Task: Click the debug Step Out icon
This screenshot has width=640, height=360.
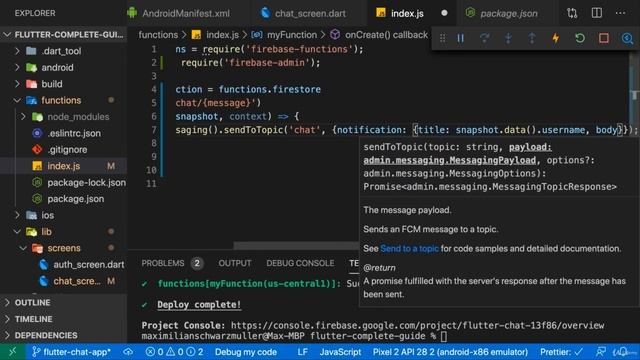Action: point(532,38)
